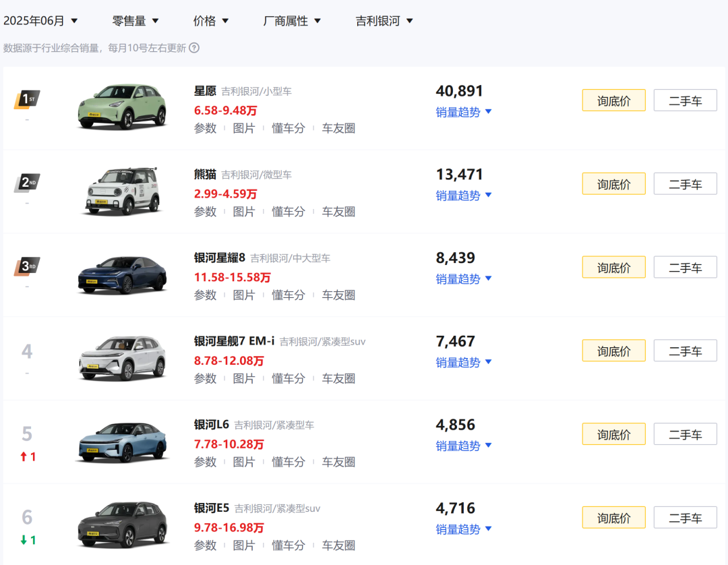Click the 1st place rank badge
The image size is (728, 565).
pos(27,99)
